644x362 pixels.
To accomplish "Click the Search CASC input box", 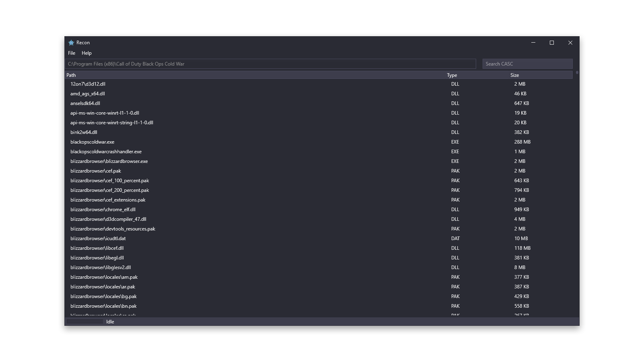I will click(527, 64).
